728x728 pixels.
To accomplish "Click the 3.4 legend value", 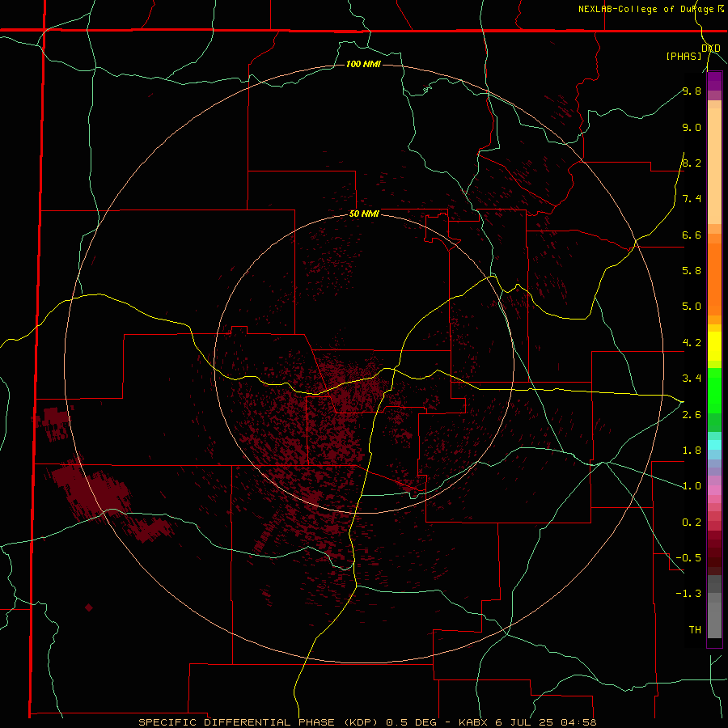I will pyautogui.click(x=692, y=379).
